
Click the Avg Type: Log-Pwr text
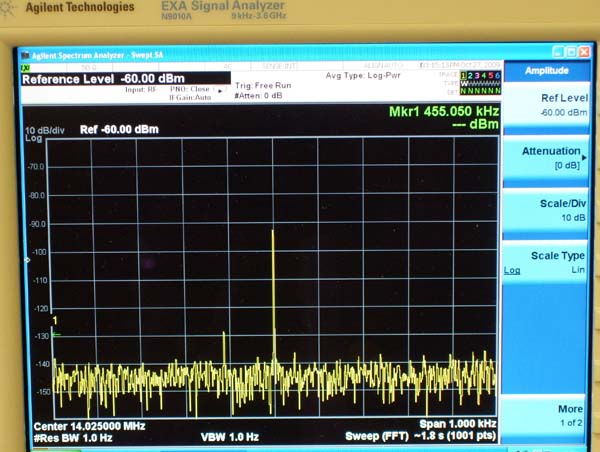pos(363,75)
